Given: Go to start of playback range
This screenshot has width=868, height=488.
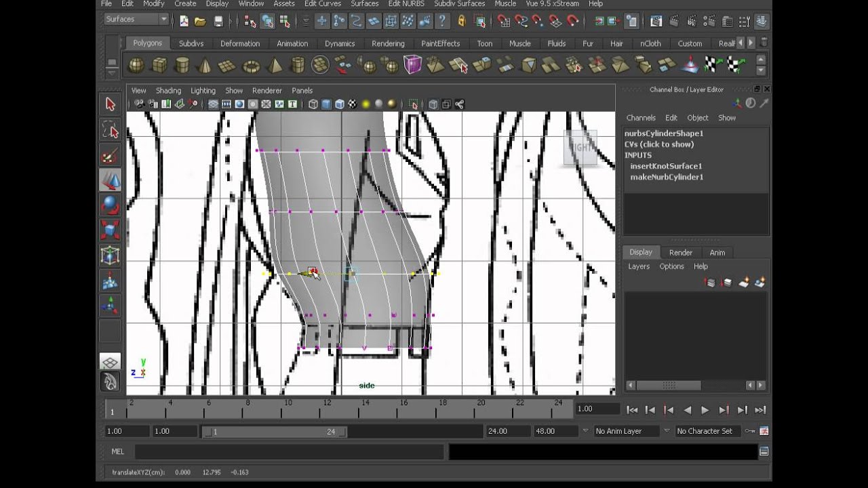Looking at the screenshot, I should pyautogui.click(x=632, y=410).
